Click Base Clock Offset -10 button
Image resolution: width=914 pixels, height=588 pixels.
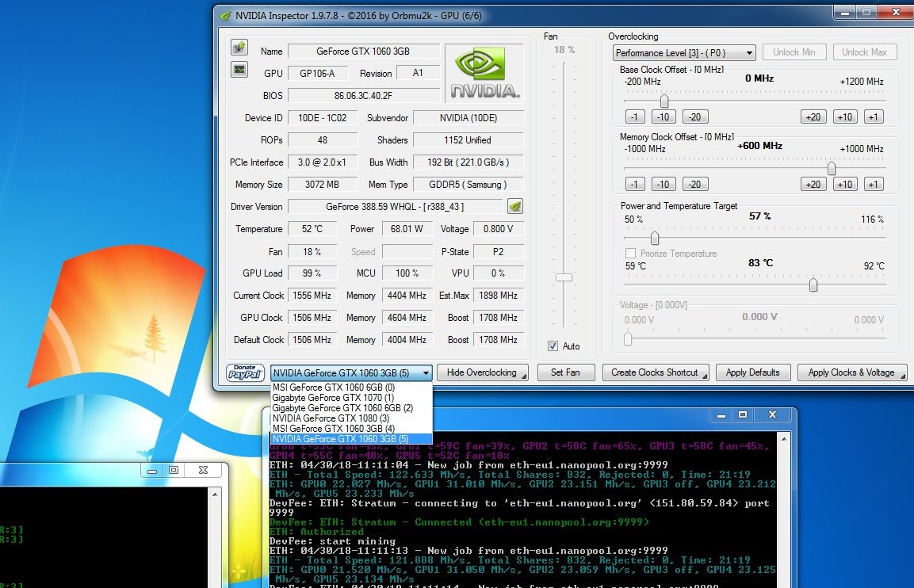pos(664,116)
